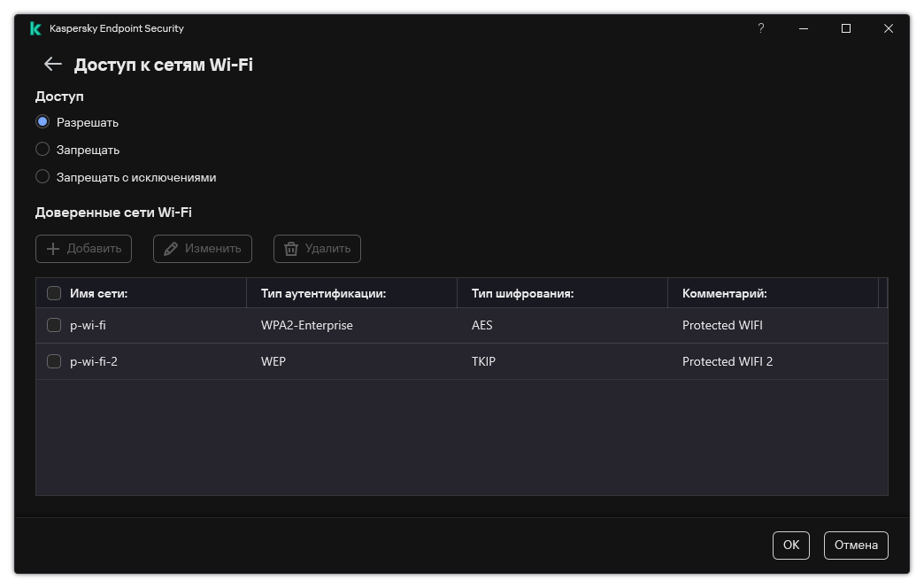Check the p-wi-fi network row checkbox
Image resolution: width=924 pixels, height=588 pixels.
point(54,325)
